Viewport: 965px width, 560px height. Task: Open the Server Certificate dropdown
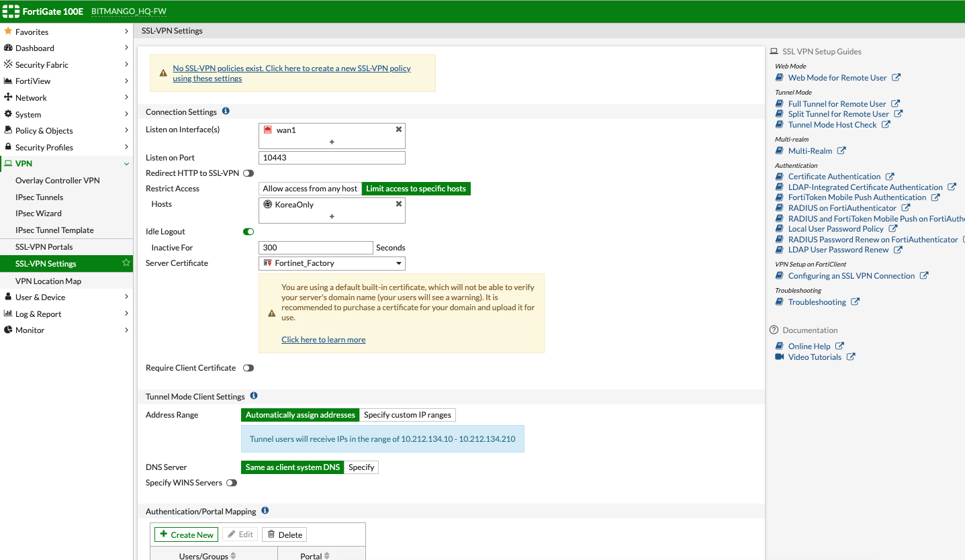point(332,263)
